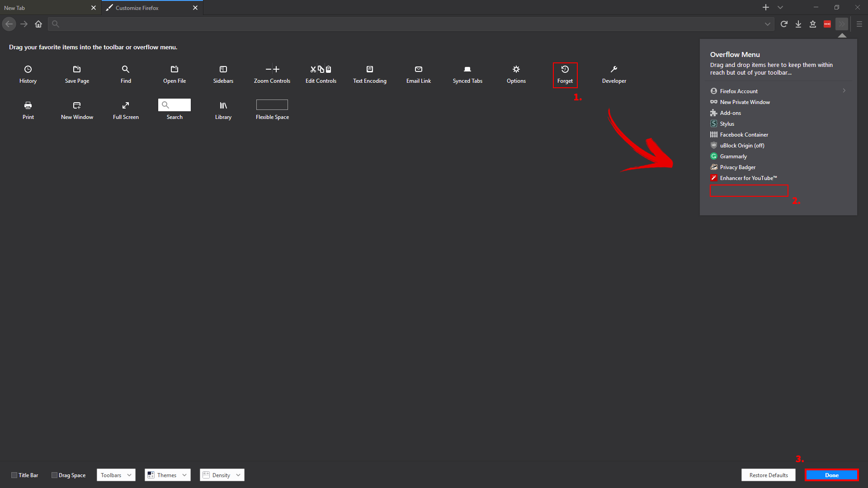
Task: Click the forward navigation arrow
Action: click(x=24, y=24)
